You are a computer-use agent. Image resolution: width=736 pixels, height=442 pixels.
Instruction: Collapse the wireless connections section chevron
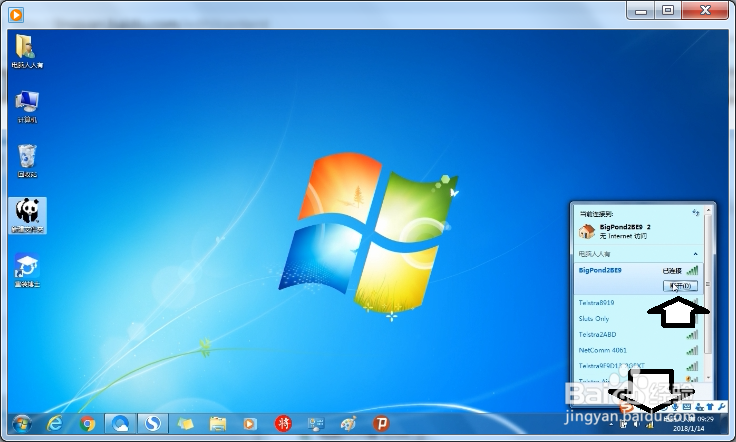[696, 254]
